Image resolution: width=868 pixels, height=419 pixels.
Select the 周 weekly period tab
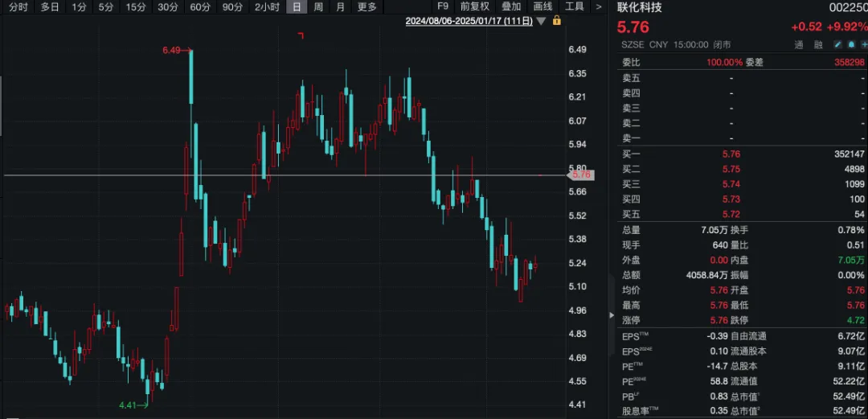click(x=319, y=6)
